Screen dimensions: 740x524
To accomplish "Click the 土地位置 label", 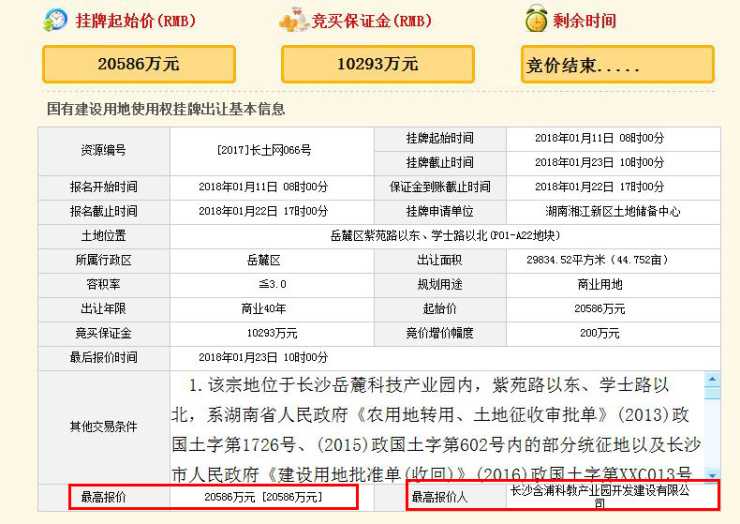I will [104, 236].
